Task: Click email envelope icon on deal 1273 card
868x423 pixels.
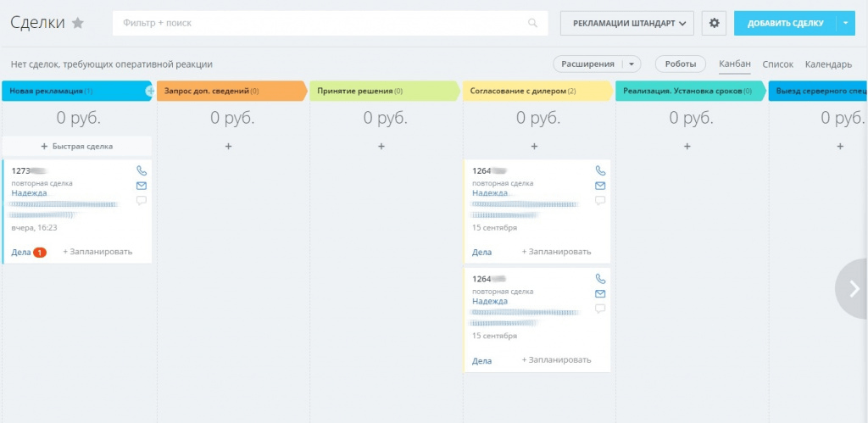Action: [142, 186]
